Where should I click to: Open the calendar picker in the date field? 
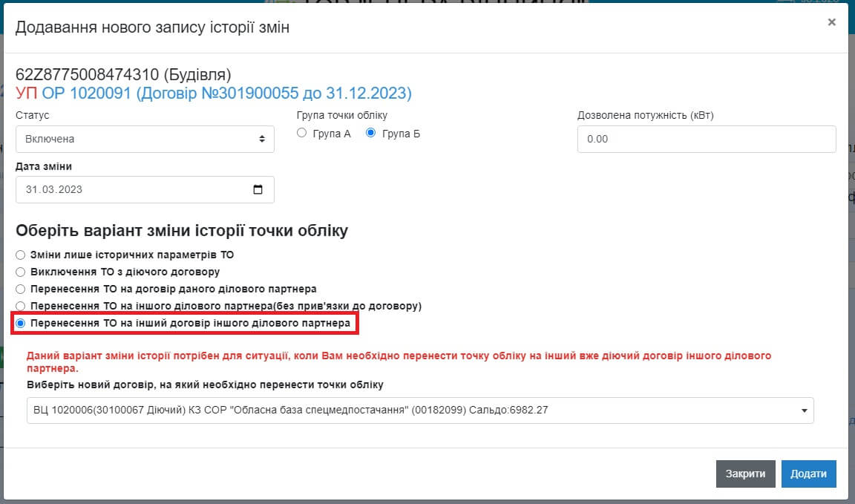point(258,189)
